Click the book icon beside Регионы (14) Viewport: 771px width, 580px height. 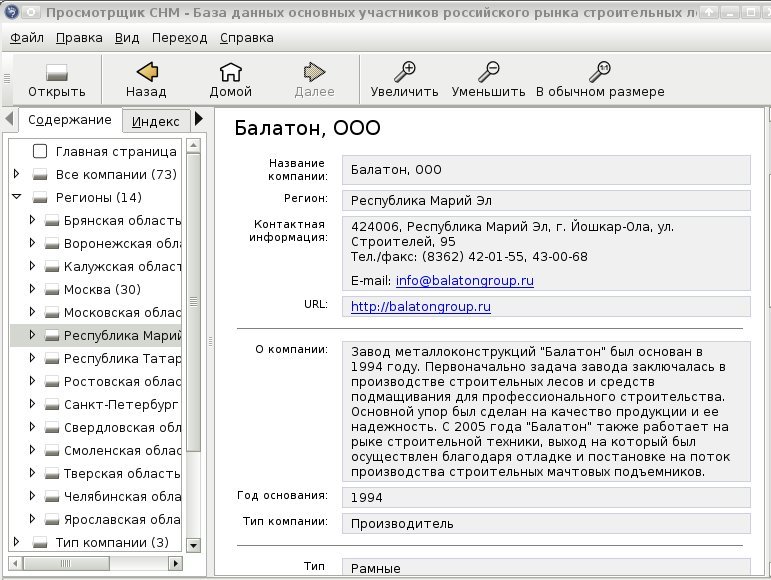40,198
